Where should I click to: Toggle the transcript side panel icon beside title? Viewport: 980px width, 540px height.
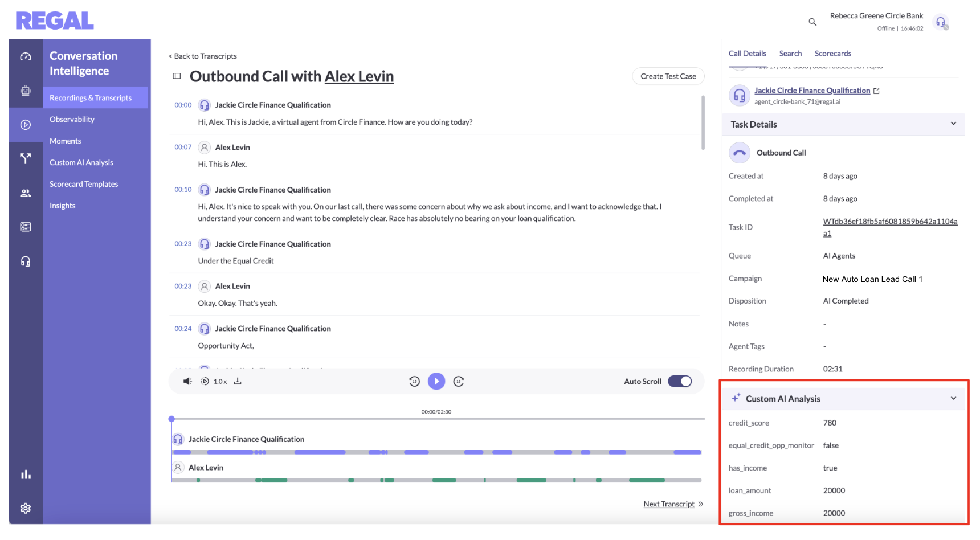click(177, 76)
